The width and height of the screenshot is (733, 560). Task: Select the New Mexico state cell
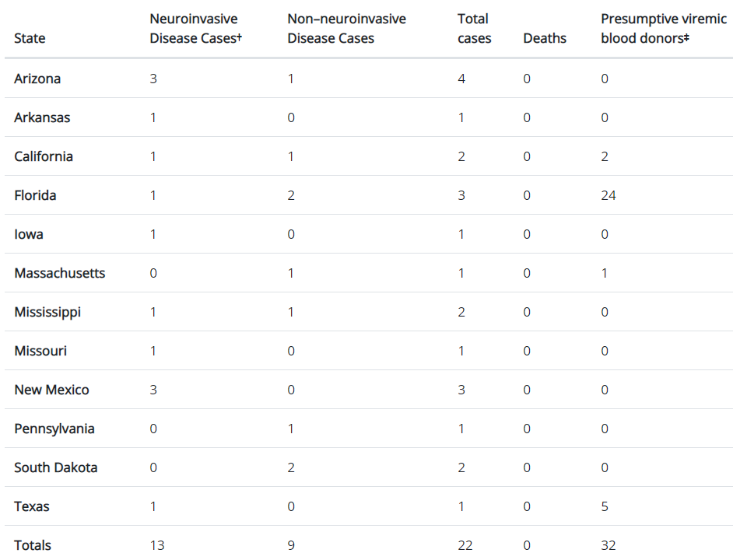[51, 390]
